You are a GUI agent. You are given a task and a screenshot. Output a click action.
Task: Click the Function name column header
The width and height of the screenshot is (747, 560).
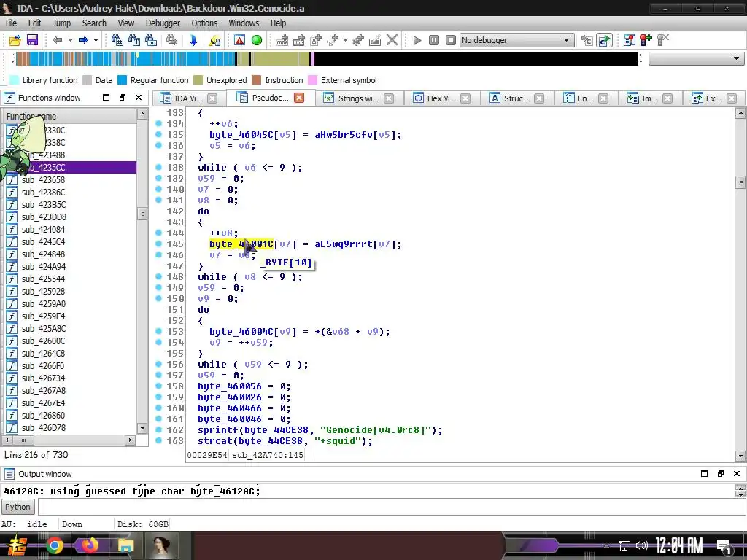point(70,116)
